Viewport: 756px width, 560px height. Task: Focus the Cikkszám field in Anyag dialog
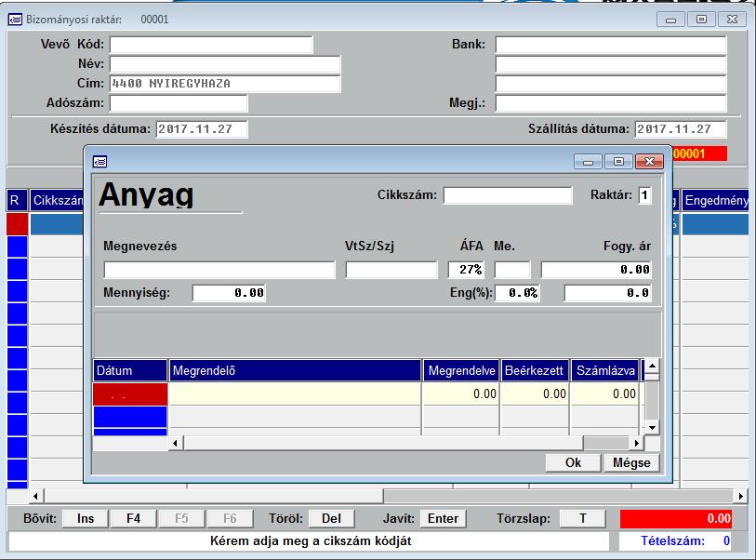[x=508, y=195]
